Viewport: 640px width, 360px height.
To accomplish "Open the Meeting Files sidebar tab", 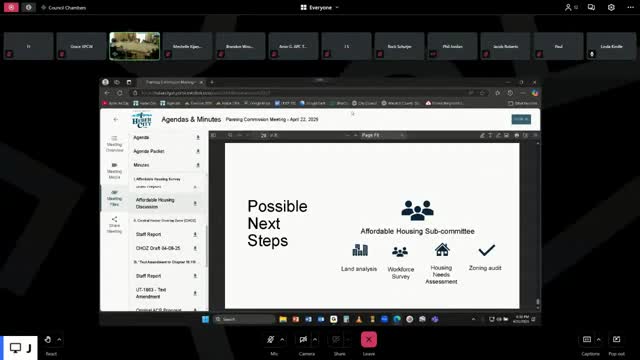I will 114,198.
